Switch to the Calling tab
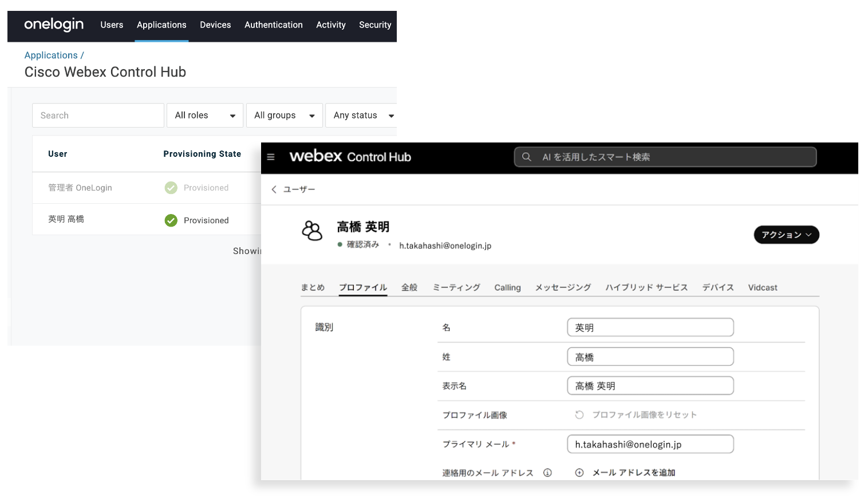868x499 pixels. click(x=507, y=287)
